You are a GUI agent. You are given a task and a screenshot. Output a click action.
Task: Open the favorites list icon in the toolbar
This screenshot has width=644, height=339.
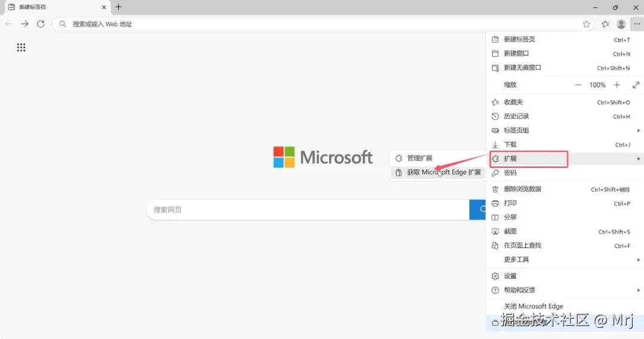(605, 24)
